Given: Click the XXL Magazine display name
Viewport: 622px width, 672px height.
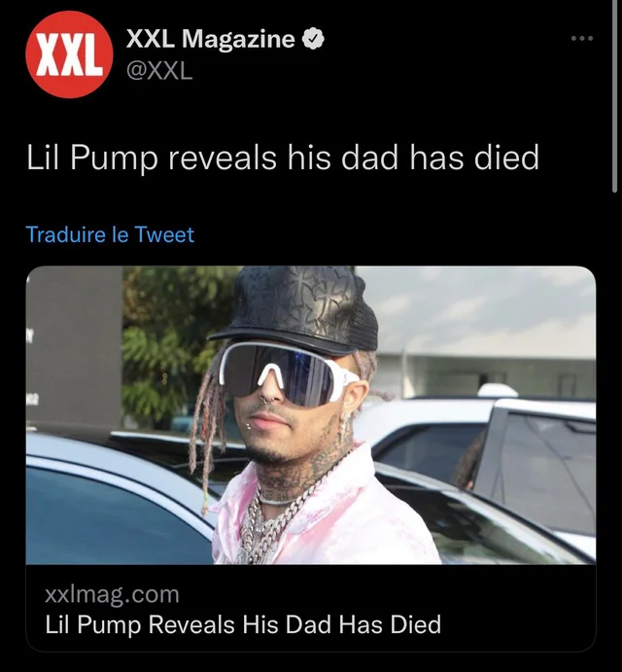Looking at the screenshot, I should [x=210, y=39].
